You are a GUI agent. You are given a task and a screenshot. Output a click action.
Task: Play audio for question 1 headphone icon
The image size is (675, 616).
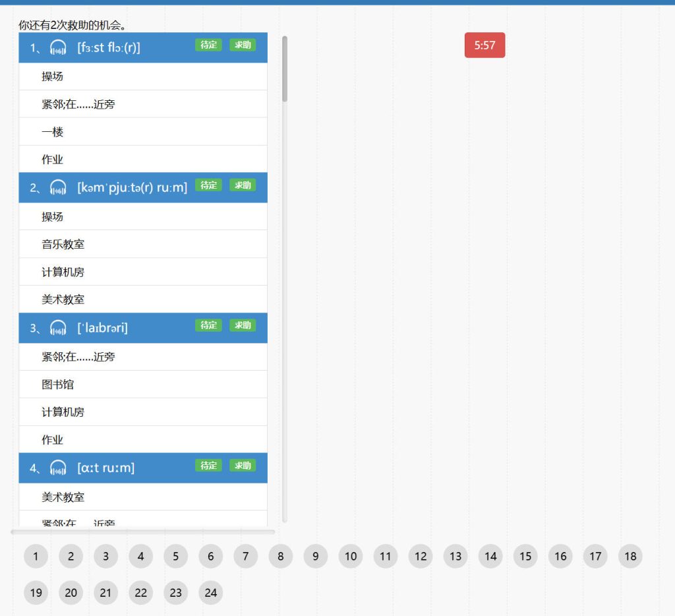(58, 47)
